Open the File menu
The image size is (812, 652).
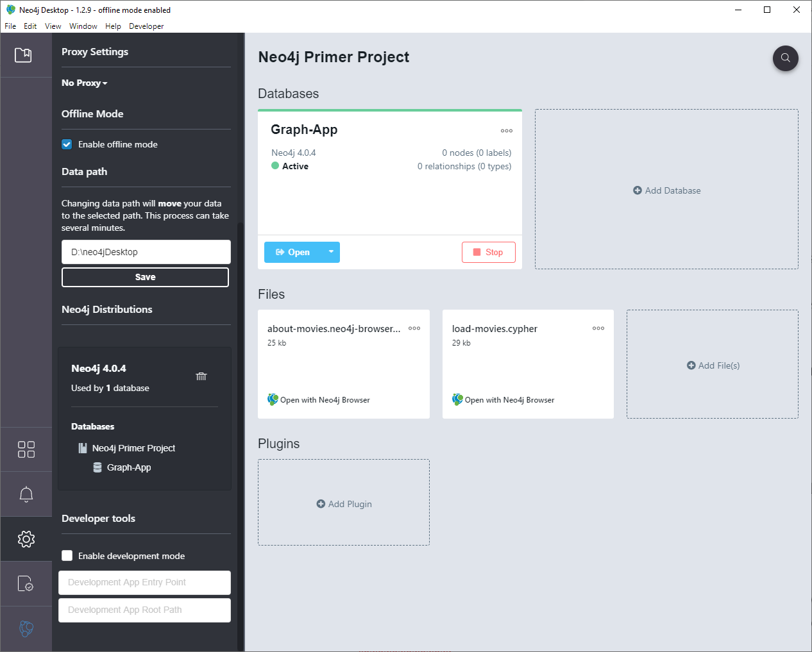tap(10, 26)
